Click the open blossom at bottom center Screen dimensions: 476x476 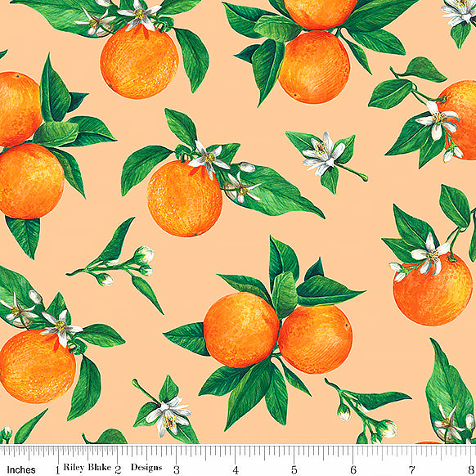[x=168, y=415]
